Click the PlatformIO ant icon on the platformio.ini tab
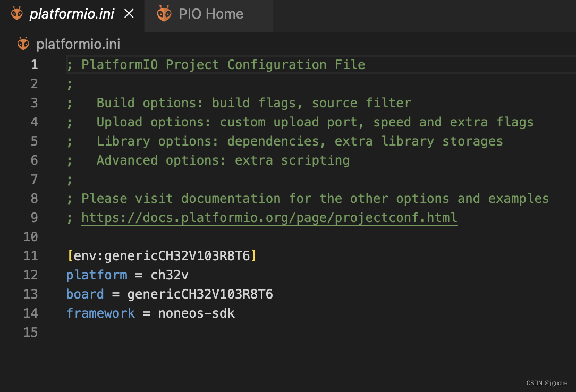576x392 pixels. click(x=16, y=13)
